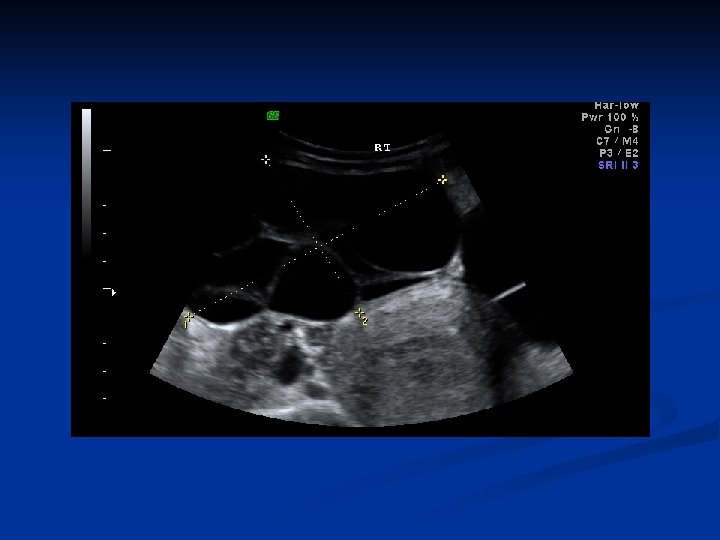Click the upper-left caliper cross near GE logo
The height and width of the screenshot is (540, 720).
coord(265,160)
